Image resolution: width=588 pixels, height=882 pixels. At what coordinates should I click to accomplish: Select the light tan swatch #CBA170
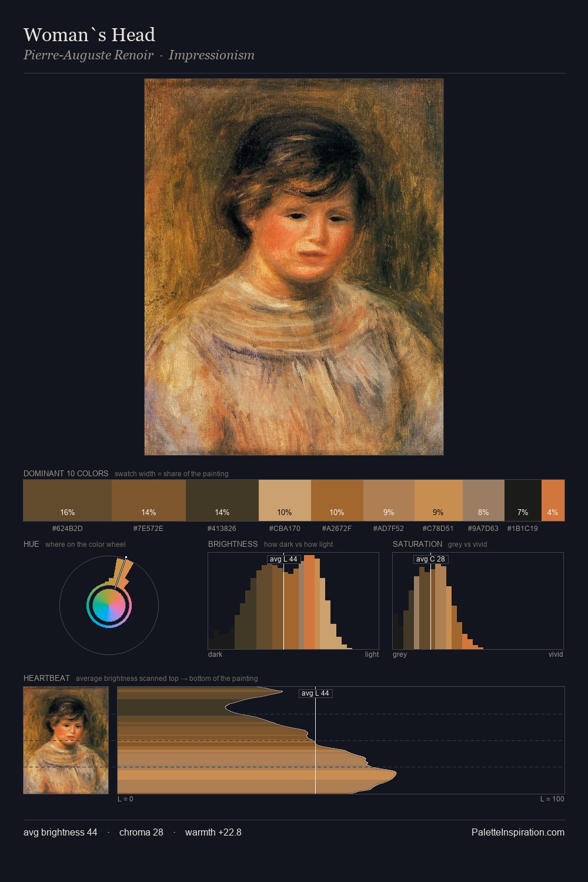[x=285, y=500]
